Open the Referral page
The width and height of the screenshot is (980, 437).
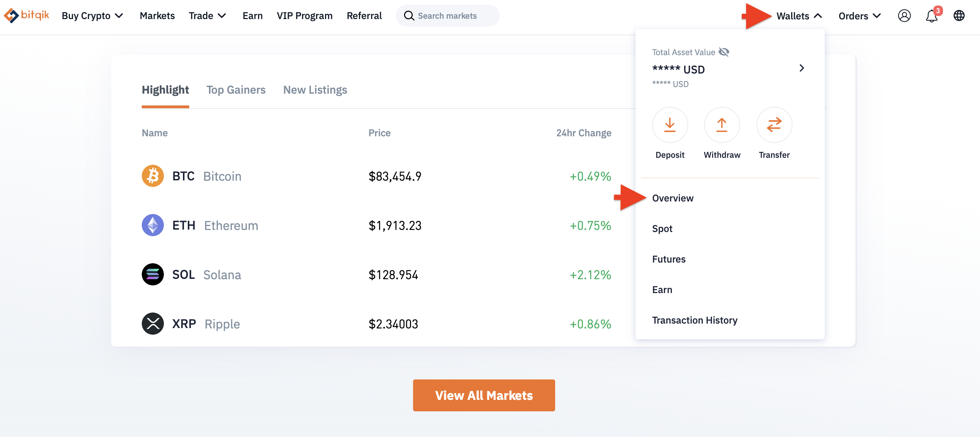364,16
